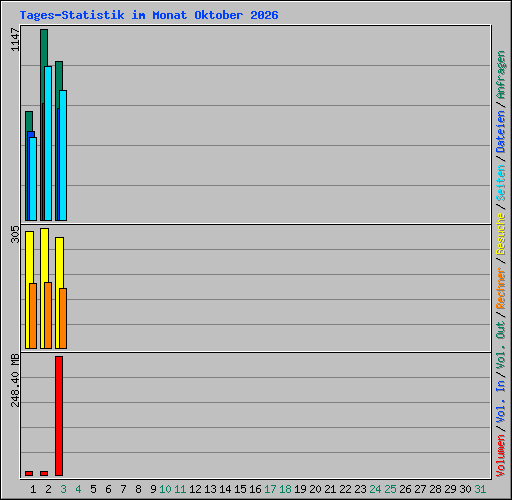The width and height of the screenshot is (512, 500).
Task: Click the 'Vol. In' legend label
Action: (500, 402)
